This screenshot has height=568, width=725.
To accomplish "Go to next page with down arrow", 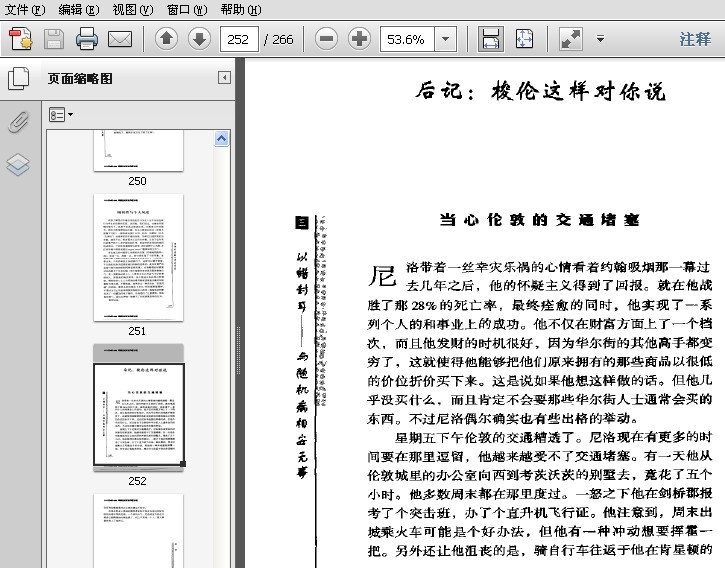I will [199, 39].
